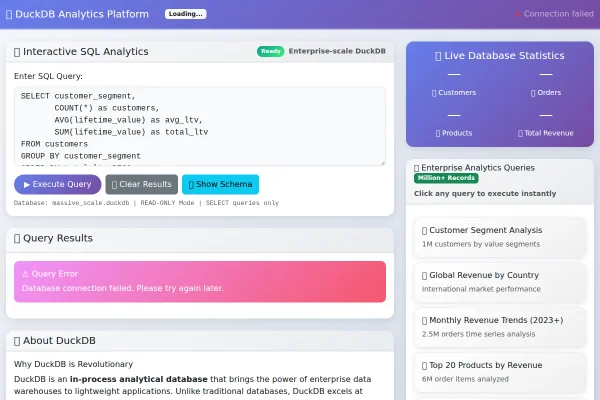Click the green Ready badge
The width and height of the screenshot is (600, 400).
[271, 51]
